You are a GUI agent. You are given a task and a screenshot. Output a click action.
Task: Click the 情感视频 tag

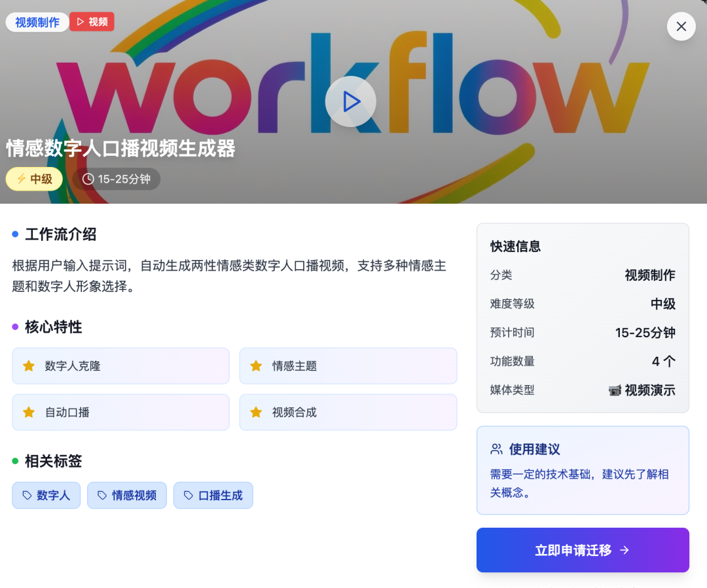[127, 495]
